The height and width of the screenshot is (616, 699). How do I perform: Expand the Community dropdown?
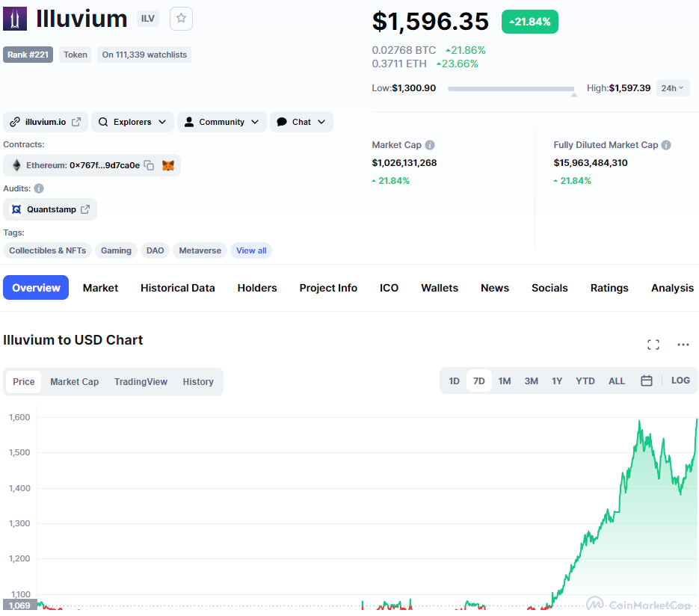click(x=221, y=122)
